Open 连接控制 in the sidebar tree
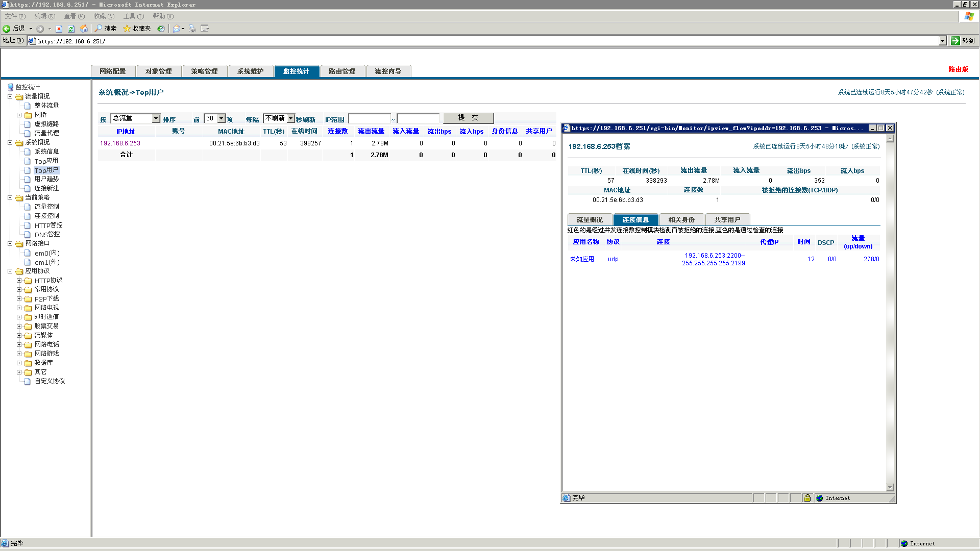This screenshot has width=980, height=551. [x=46, y=216]
